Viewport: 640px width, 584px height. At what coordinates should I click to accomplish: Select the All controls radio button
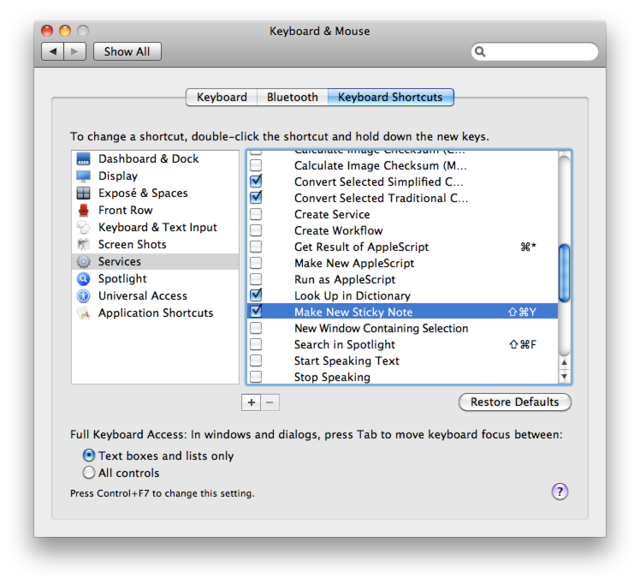point(89,473)
